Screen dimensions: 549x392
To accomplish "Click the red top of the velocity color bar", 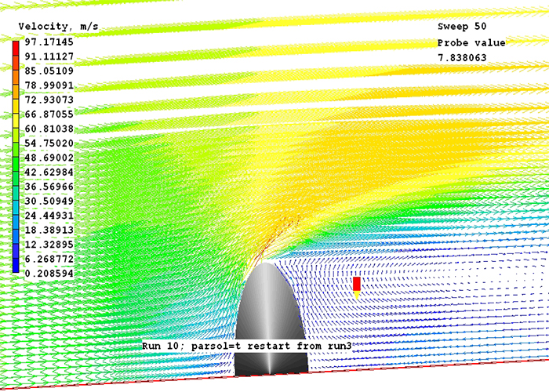I will pos(16,49).
